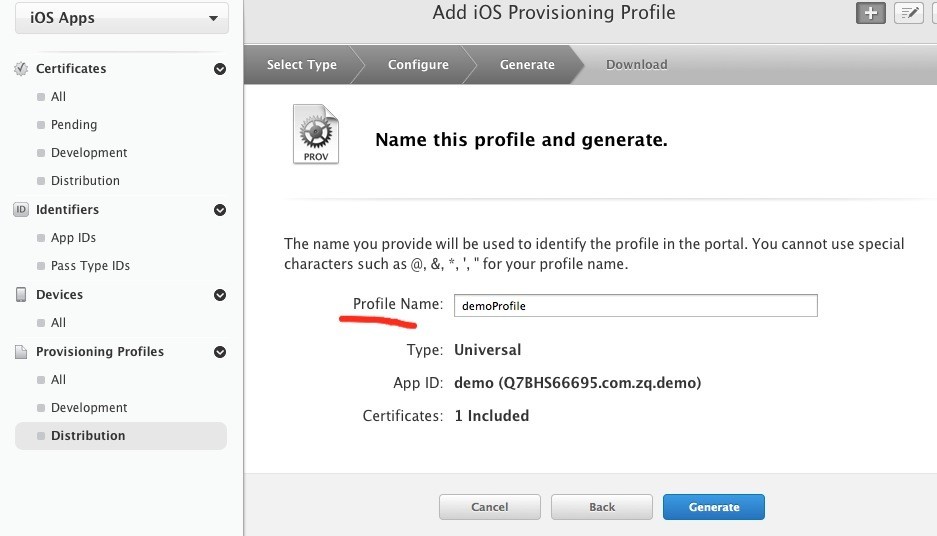
Task: Click the Cancel button
Action: click(489, 507)
